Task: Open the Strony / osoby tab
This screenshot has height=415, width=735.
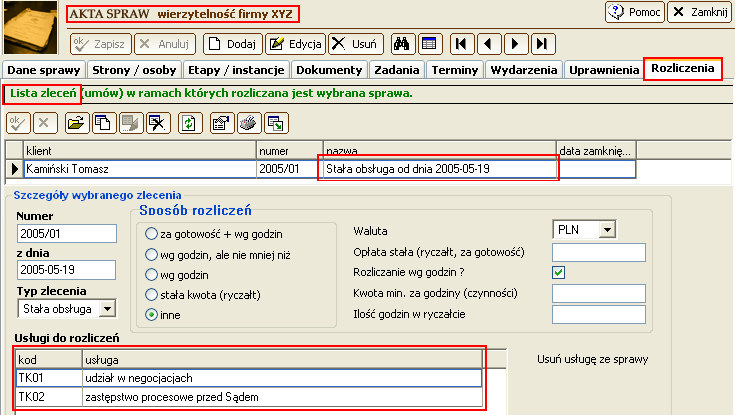Action: coord(134,70)
